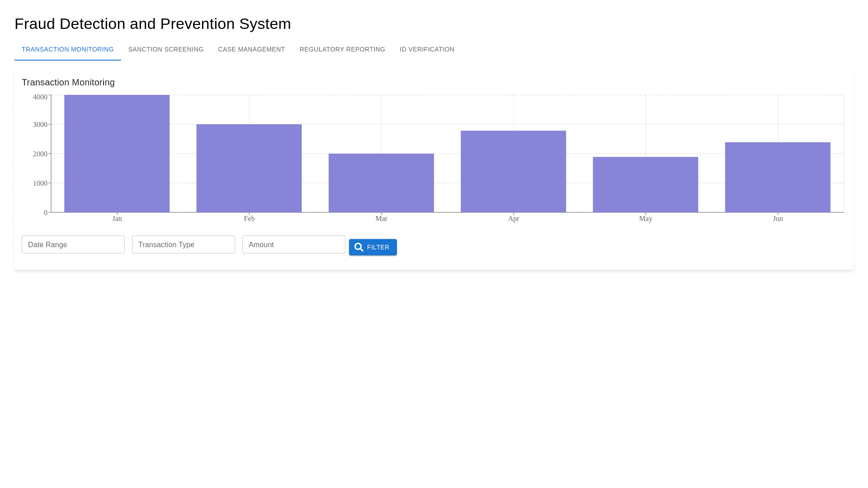
Task: Open the Transaction Monitoring tab
Action: (x=68, y=49)
